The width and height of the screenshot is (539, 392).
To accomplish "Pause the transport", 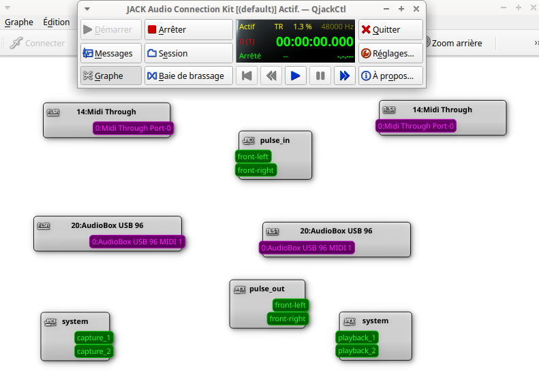I will pos(320,76).
